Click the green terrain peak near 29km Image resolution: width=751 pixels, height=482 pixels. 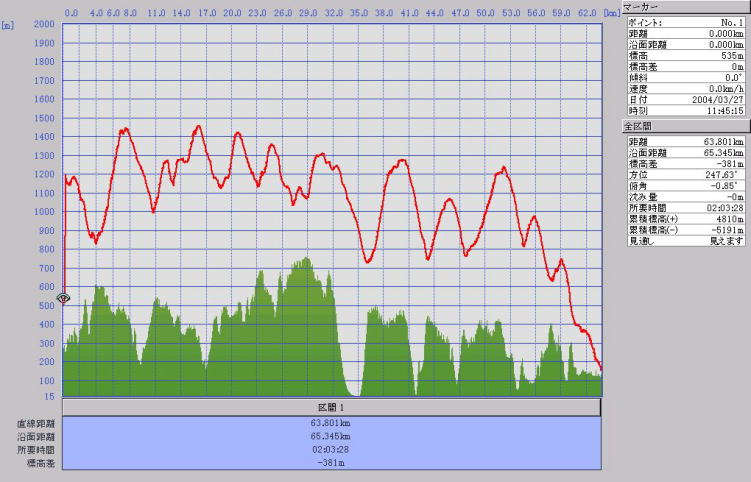click(304, 262)
